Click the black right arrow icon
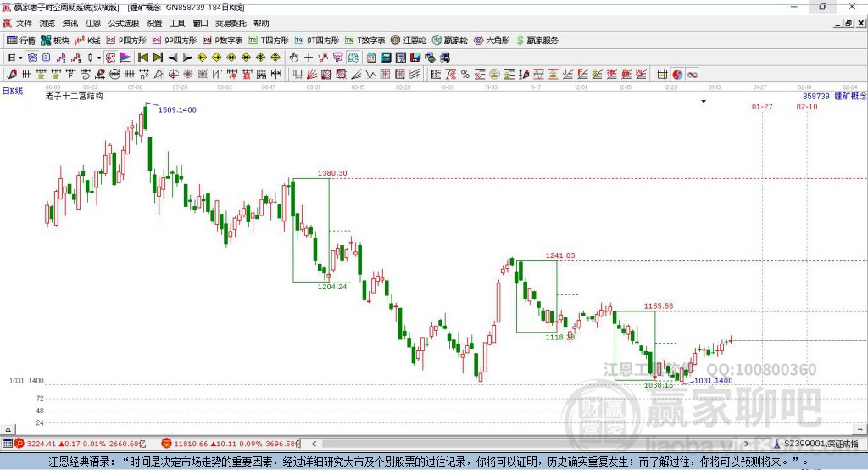This screenshot has width=868, height=470. click(187, 58)
